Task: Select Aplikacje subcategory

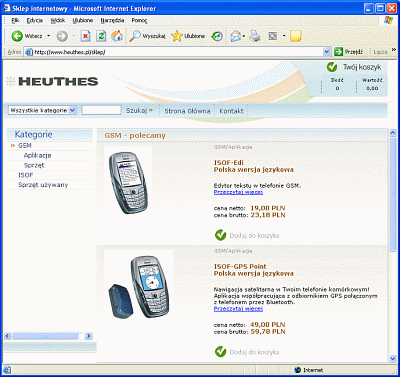Action: click(37, 155)
